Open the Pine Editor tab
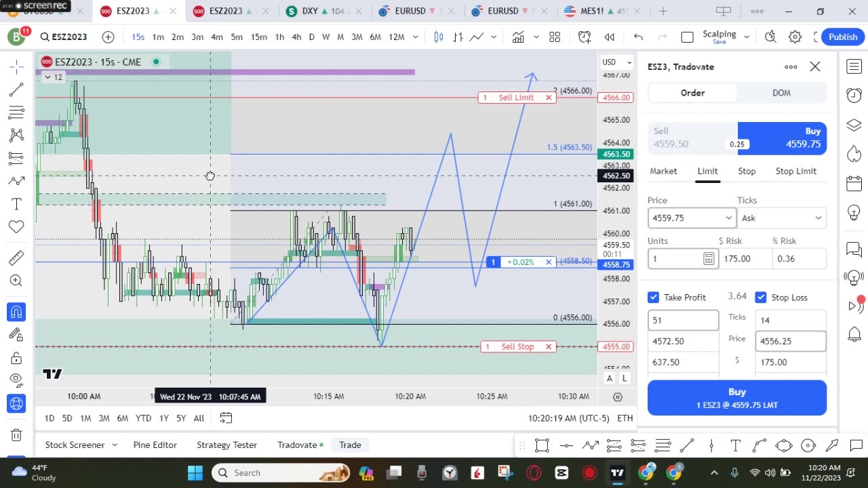 coord(155,445)
